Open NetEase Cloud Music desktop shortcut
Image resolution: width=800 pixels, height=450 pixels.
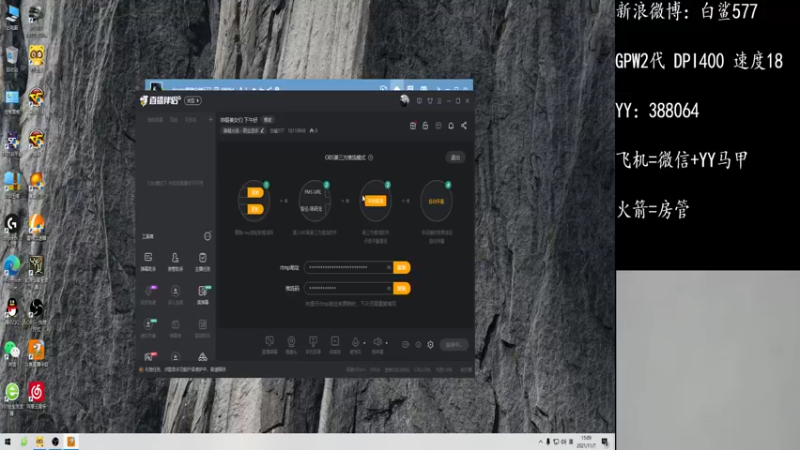coord(36,395)
